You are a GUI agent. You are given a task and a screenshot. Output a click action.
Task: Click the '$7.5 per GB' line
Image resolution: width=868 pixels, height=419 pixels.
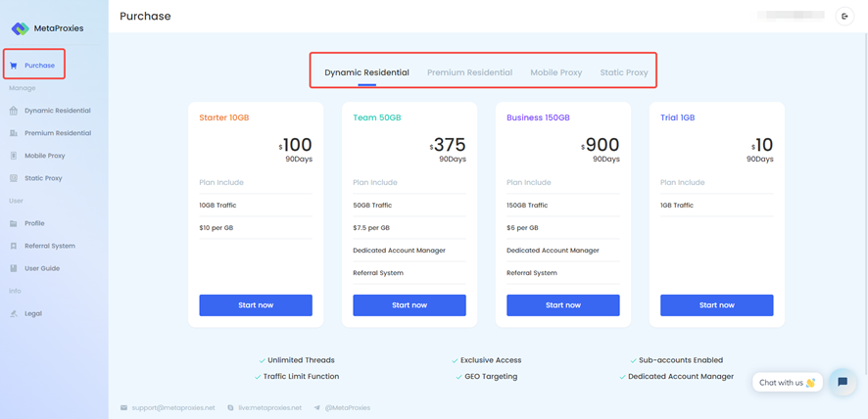pyautogui.click(x=371, y=228)
